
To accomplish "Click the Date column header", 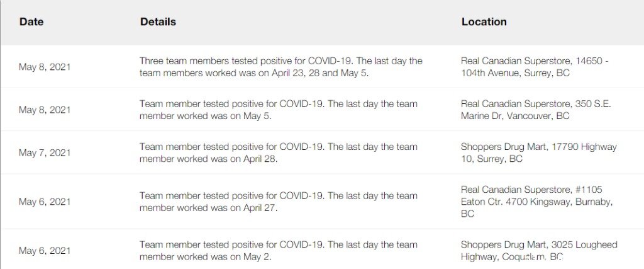I will (31, 22).
